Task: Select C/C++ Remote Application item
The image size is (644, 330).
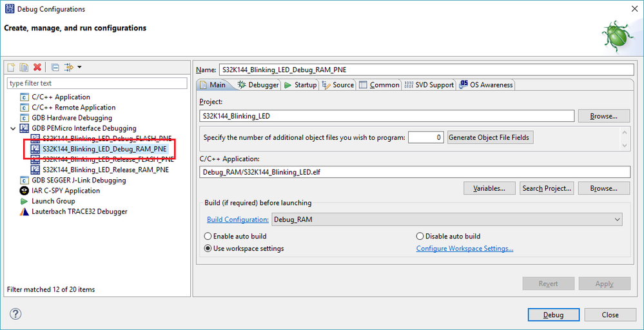Action: (x=73, y=107)
